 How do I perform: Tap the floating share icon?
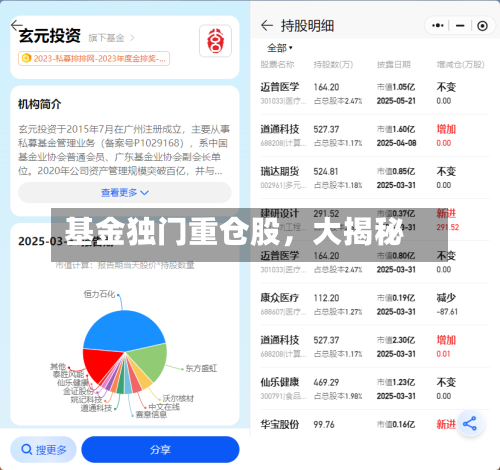pos(470,423)
